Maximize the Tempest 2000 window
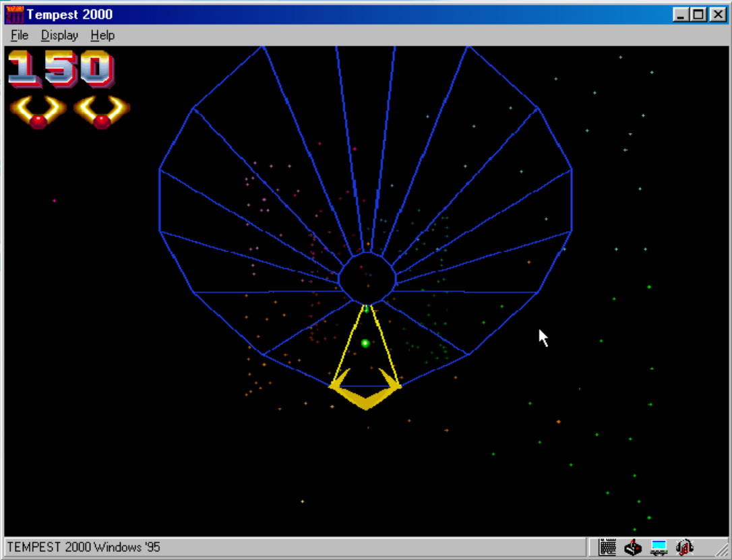 [x=699, y=14]
